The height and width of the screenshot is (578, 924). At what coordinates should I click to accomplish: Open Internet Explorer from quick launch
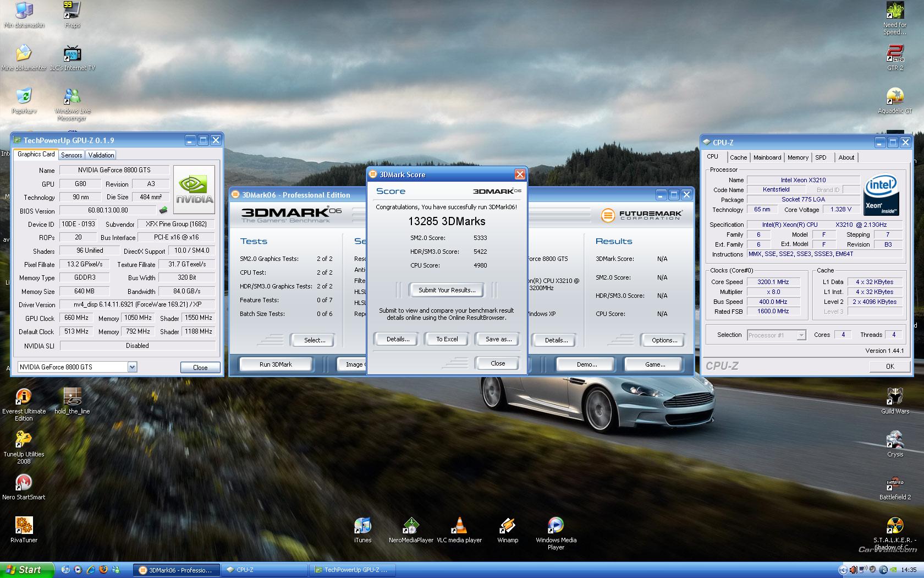click(91, 570)
